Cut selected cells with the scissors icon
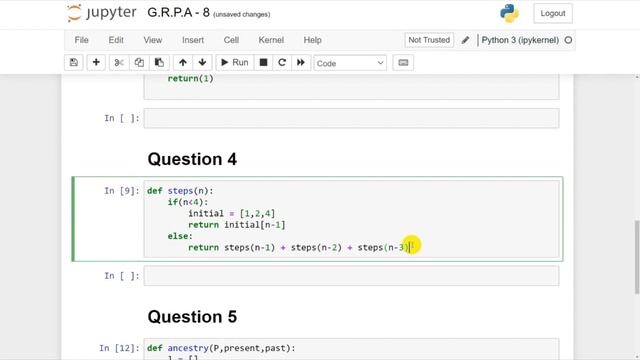The image size is (640, 360). click(119, 62)
